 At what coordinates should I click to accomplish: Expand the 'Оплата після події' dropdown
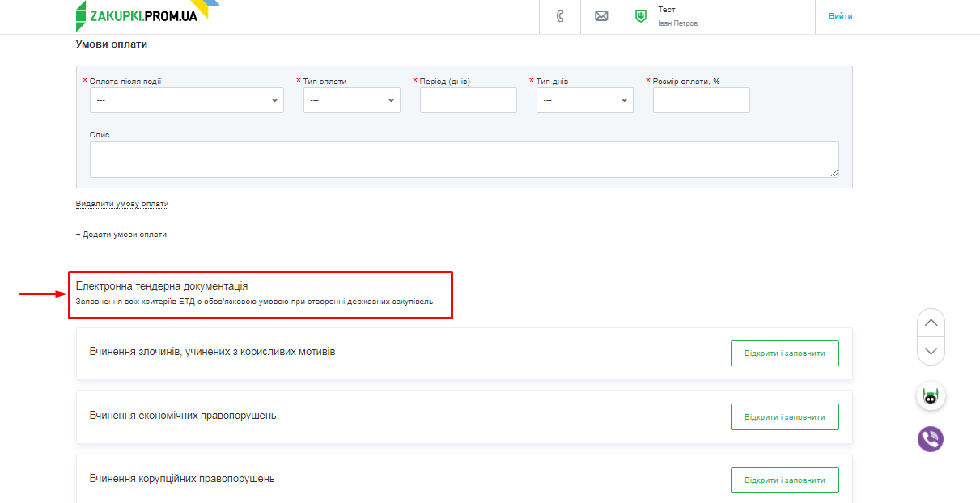point(186,100)
